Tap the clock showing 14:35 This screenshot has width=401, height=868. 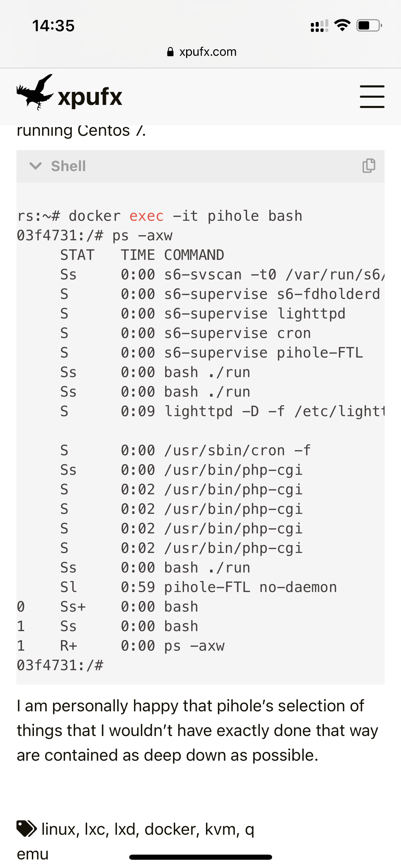pos(53,25)
